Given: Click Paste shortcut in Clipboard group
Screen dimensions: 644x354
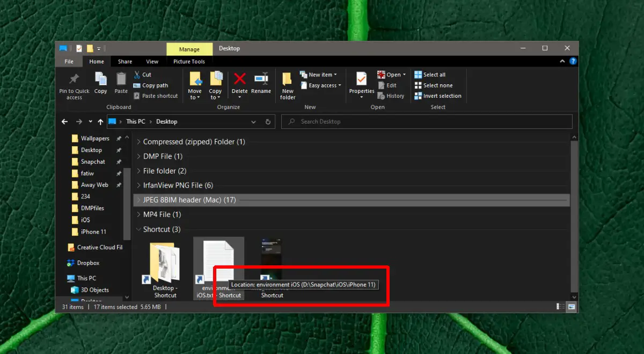Looking at the screenshot, I should 156,96.
